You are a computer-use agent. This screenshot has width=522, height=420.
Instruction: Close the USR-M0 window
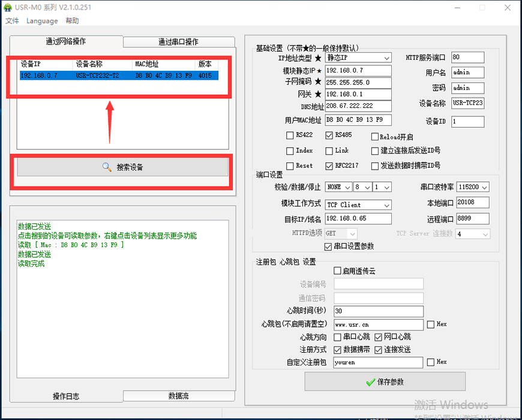tap(507, 7)
